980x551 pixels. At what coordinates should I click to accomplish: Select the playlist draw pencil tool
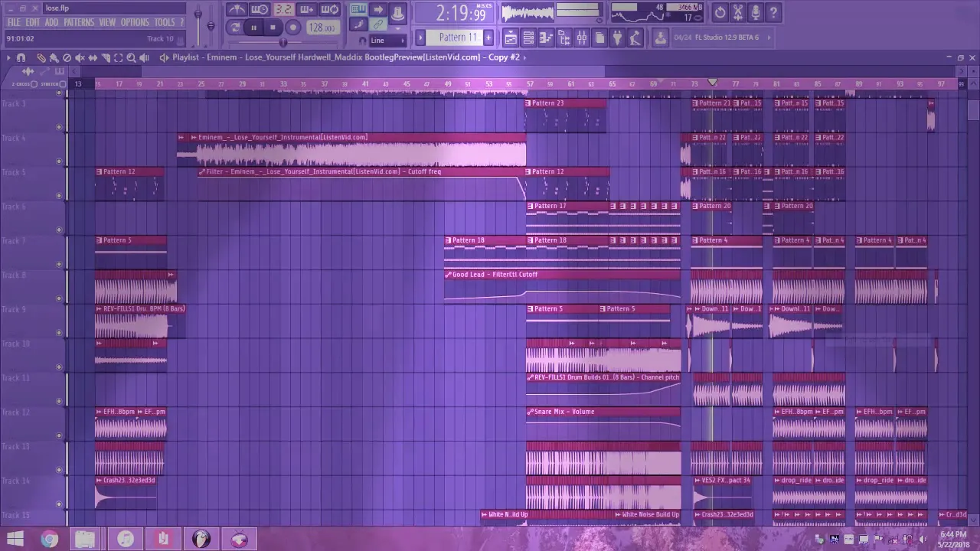pos(41,57)
